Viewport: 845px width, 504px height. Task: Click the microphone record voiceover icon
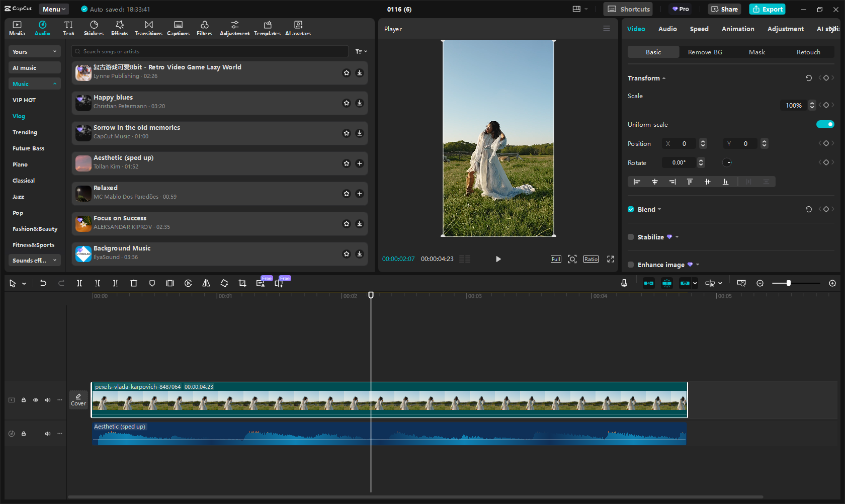[624, 284]
